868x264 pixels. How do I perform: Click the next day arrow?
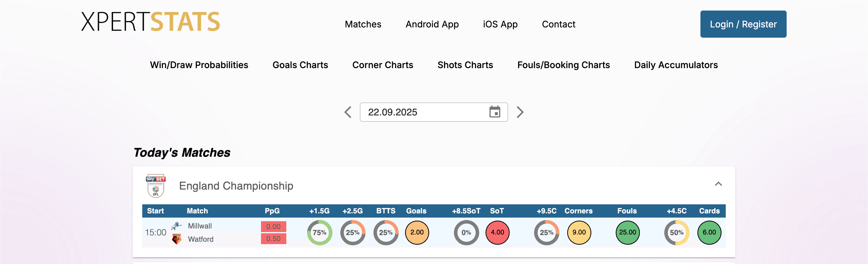click(520, 112)
